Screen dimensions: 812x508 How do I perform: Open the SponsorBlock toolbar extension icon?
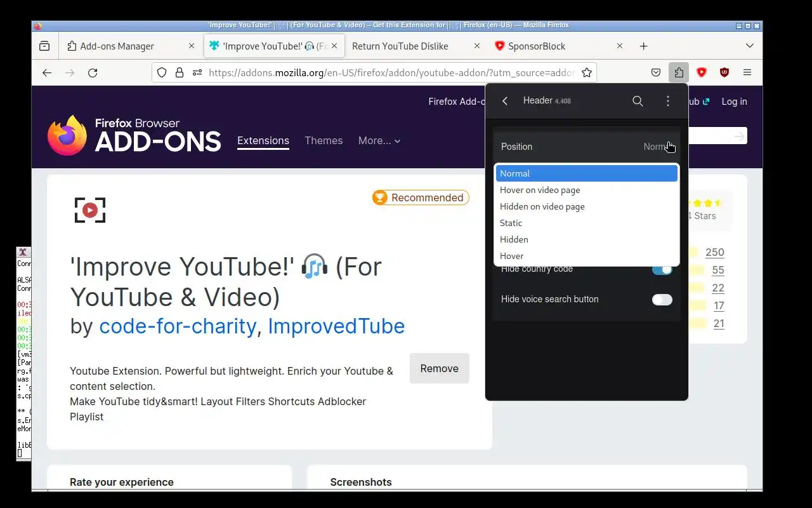point(702,72)
